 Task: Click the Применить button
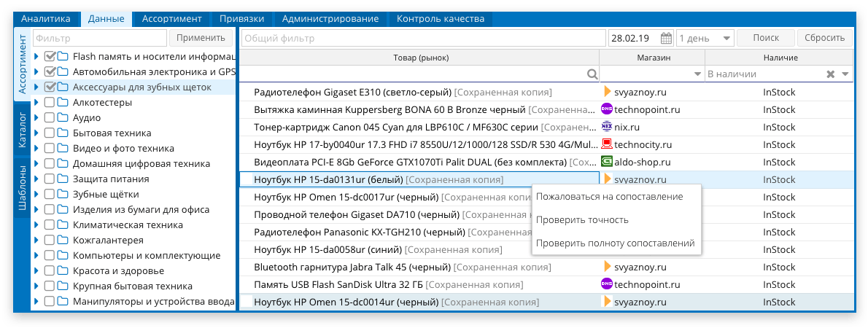(201, 38)
